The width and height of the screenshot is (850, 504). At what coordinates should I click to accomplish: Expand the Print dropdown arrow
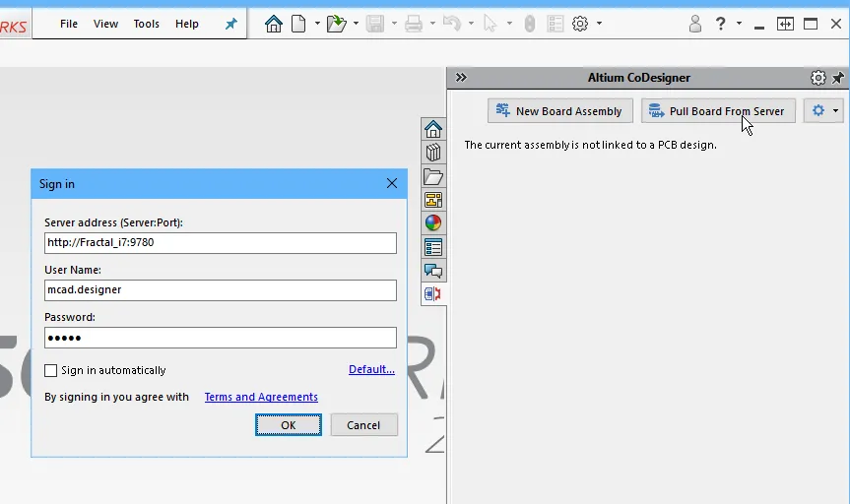point(432,24)
